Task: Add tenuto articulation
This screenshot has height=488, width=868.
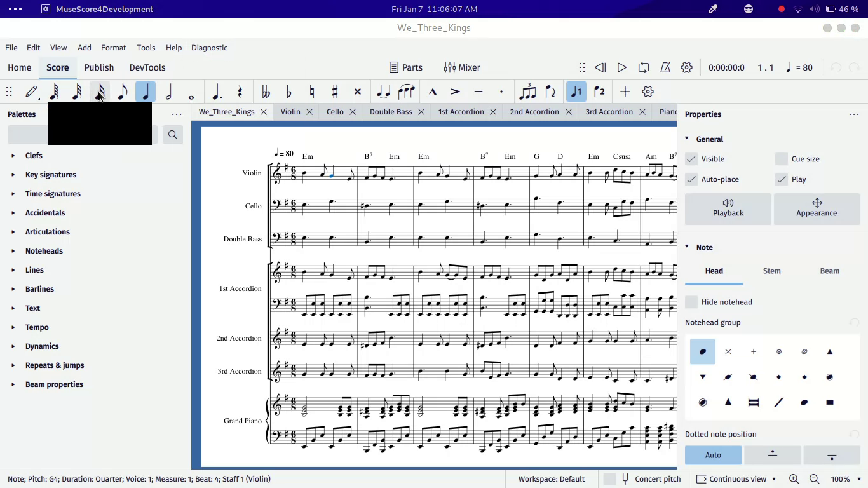Action: coord(478,91)
